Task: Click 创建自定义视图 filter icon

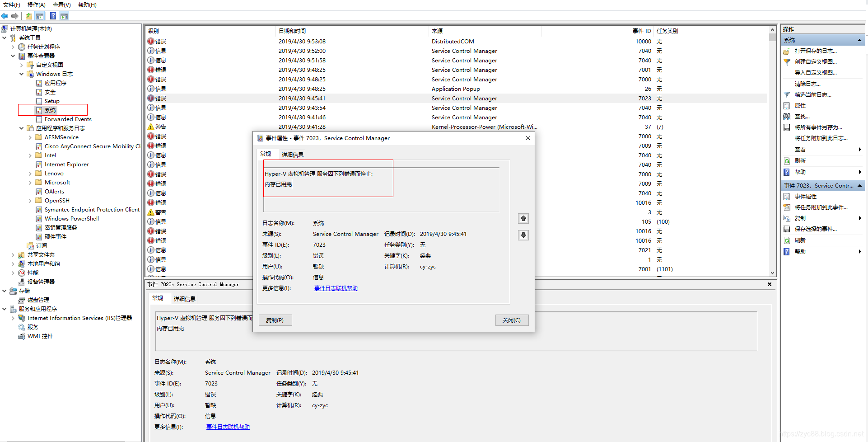Action: (787, 62)
